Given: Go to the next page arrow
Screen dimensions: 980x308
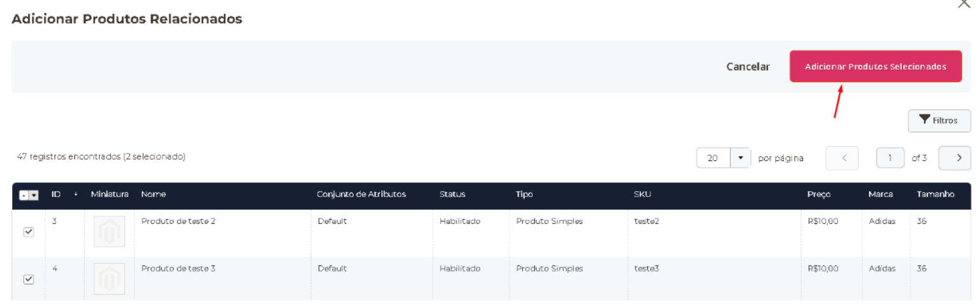Looking at the screenshot, I should click(954, 158).
